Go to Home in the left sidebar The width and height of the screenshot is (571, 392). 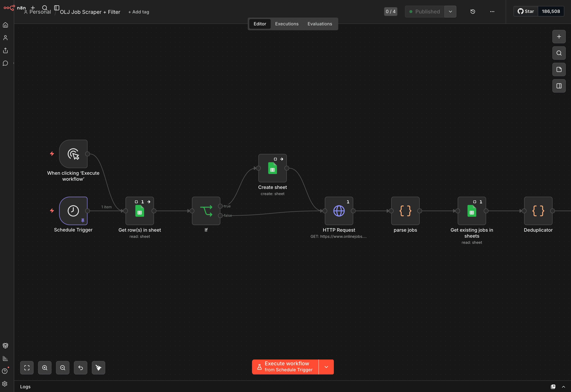[x=5, y=25]
